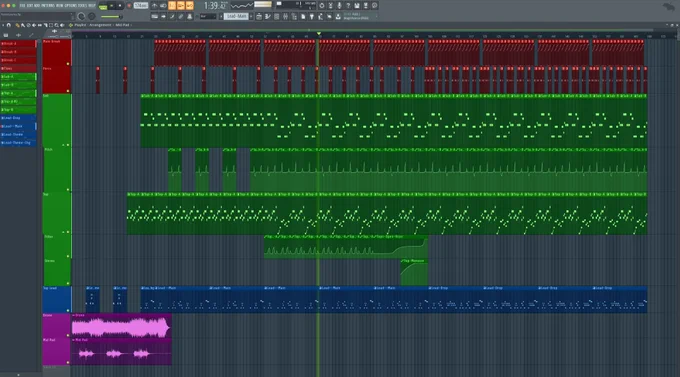This screenshot has height=377, width=680.
Task: Select Sub A pattern in picker
Action: (x=18, y=76)
